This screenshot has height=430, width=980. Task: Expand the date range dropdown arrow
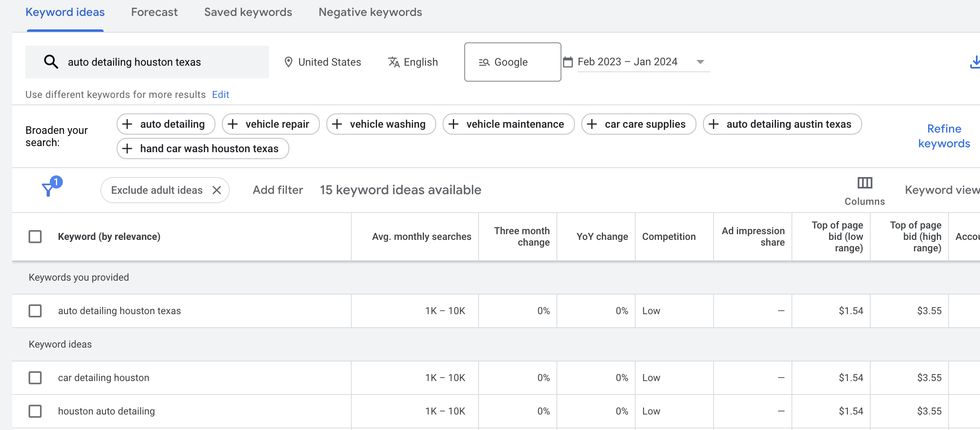[x=700, y=62]
